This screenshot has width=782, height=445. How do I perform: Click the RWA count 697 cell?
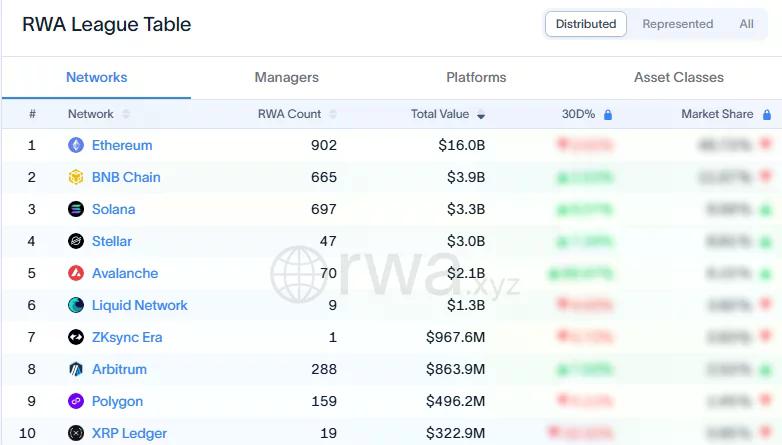[324, 209]
